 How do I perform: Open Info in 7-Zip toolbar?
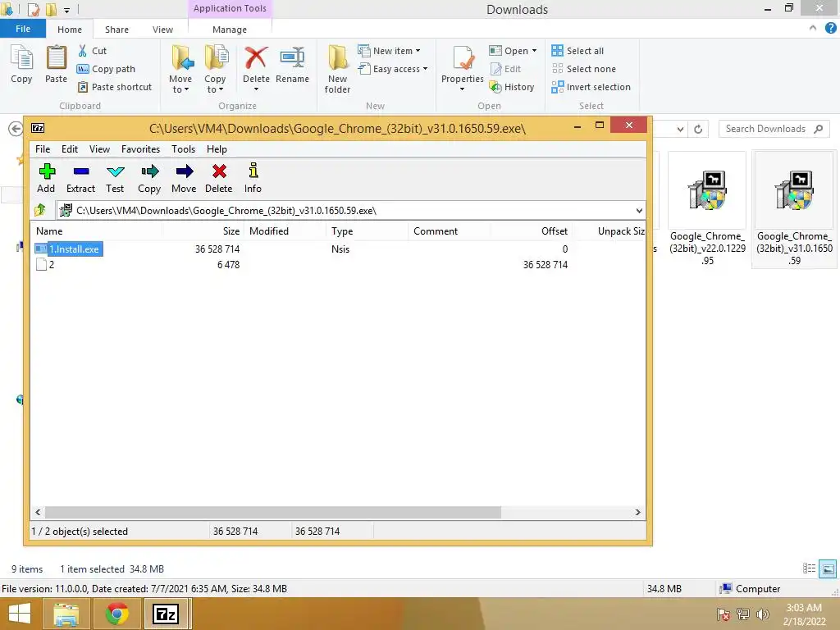click(x=253, y=178)
